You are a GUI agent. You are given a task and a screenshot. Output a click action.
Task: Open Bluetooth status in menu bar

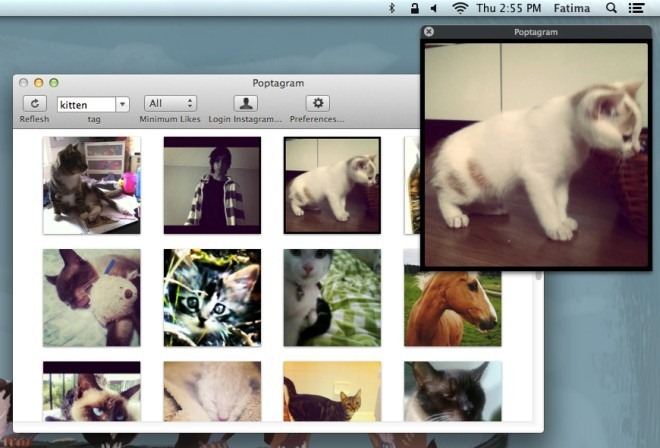pos(392,8)
